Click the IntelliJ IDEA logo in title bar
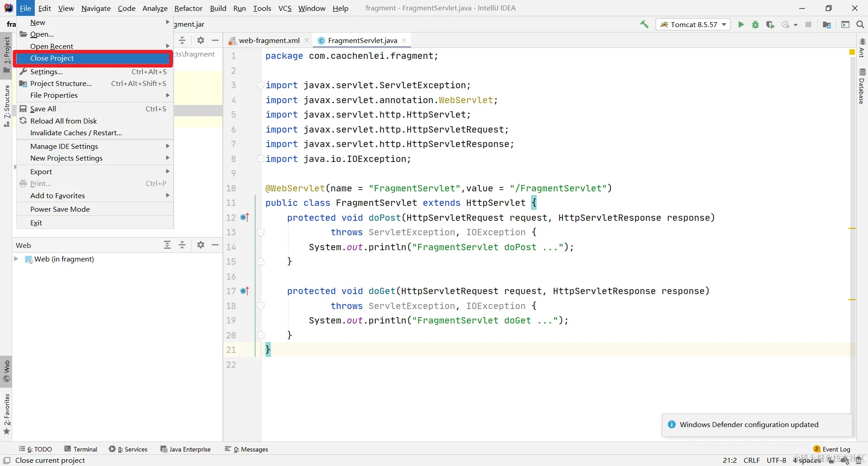 [8, 8]
